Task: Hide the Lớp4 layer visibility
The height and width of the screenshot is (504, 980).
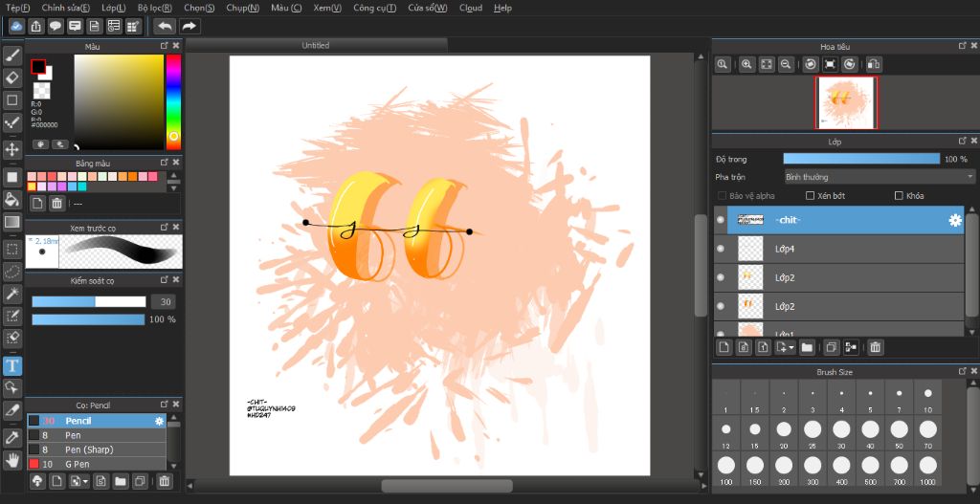Action: coord(721,249)
